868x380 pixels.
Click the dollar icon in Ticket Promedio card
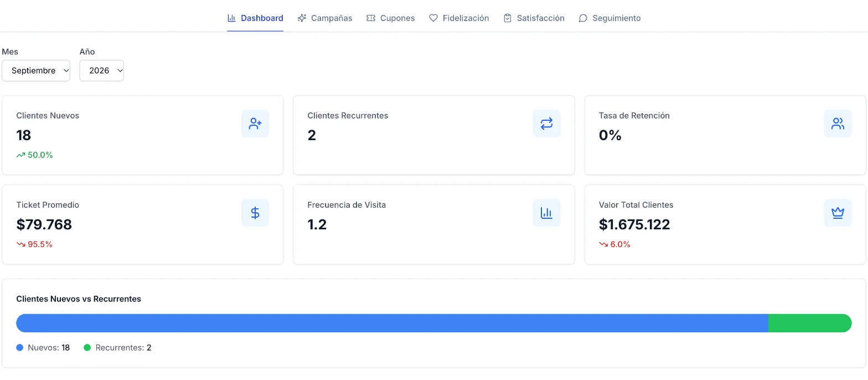255,213
